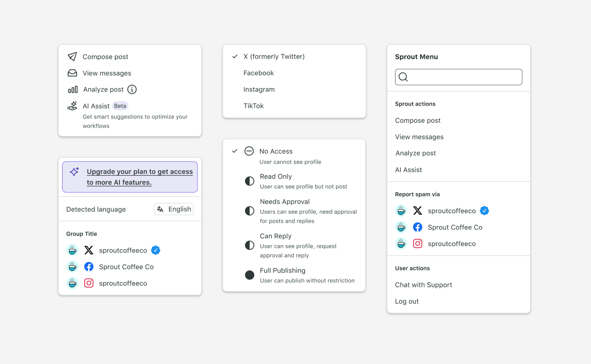Report spam via X sproutcoffeeco

point(459,211)
